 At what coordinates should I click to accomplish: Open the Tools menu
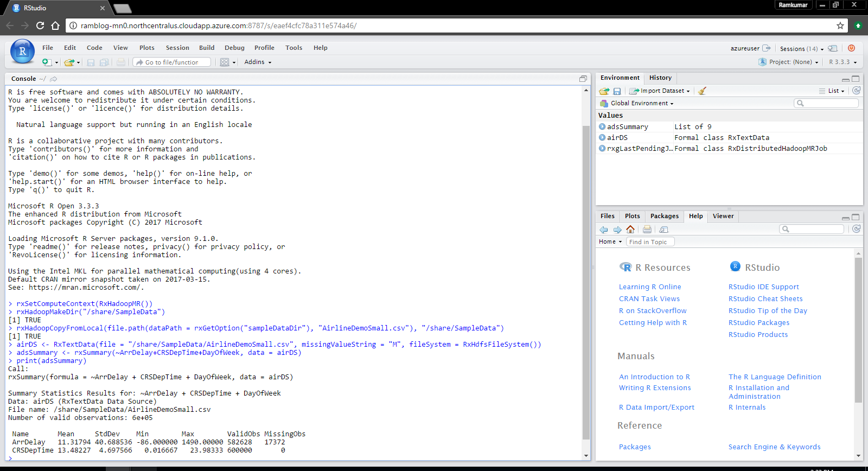294,48
